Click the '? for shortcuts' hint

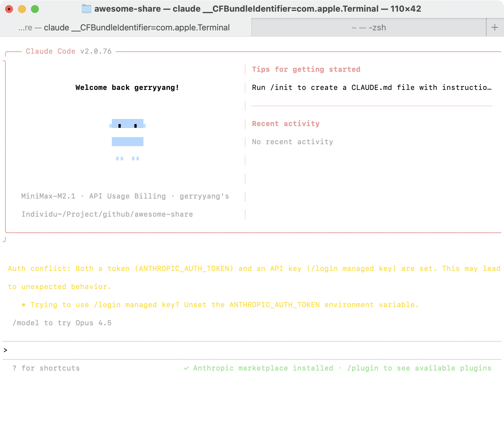pyautogui.click(x=46, y=368)
